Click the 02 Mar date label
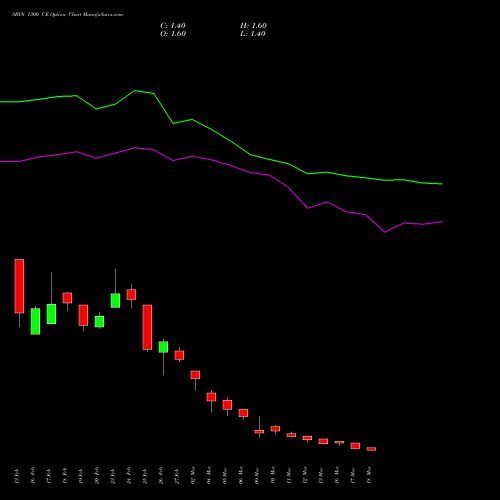This screenshot has width=500, height=500. pyautogui.click(x=193, y=475)
